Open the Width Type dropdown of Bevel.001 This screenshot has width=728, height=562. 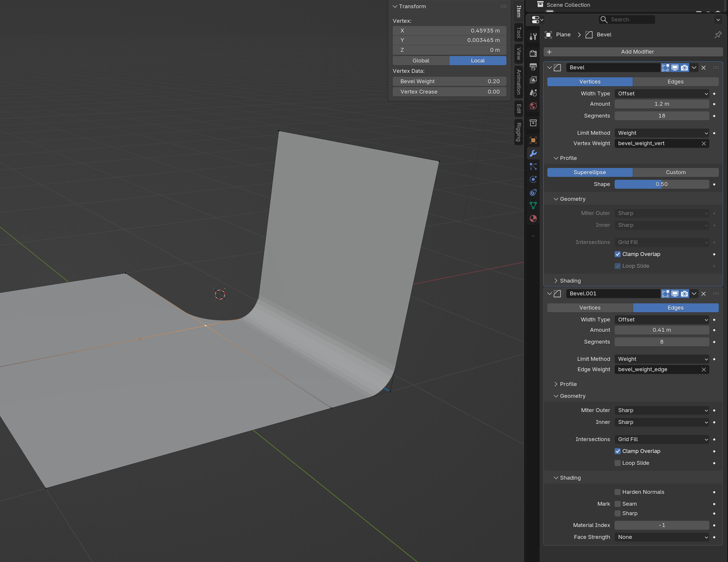[x=661, y=319]
